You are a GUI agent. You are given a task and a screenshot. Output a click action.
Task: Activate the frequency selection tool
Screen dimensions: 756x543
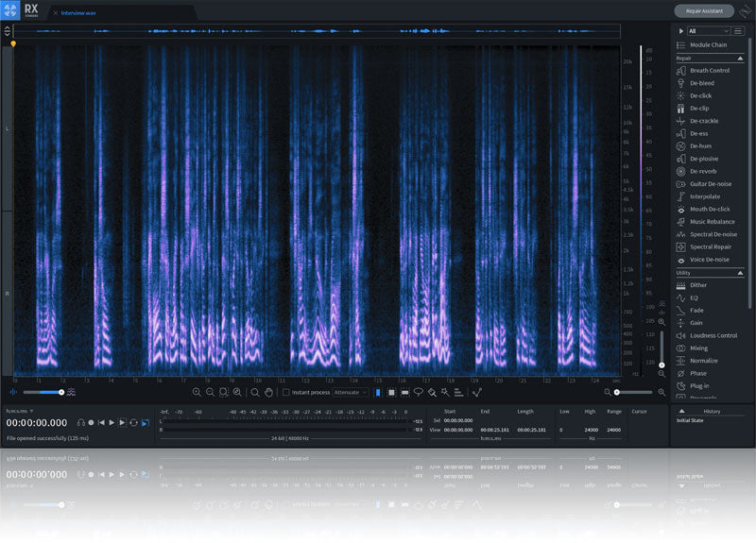click(x=405, y=392)
